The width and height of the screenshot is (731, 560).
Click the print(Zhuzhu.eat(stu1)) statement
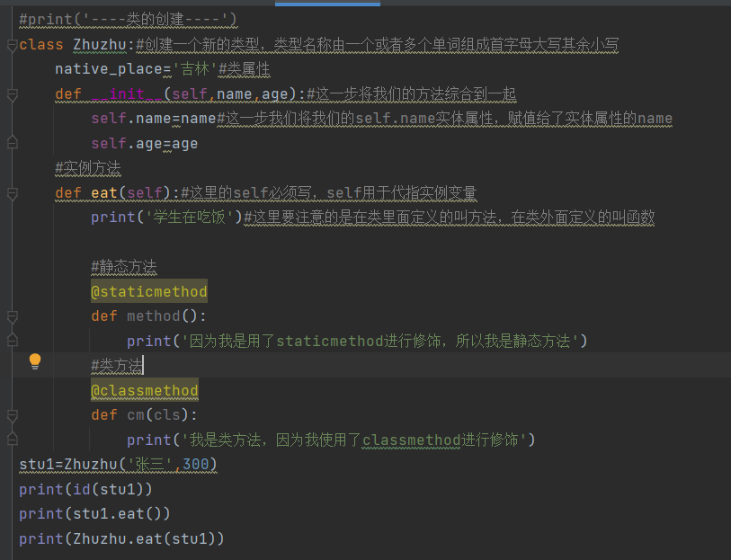[x=121, y=538]
